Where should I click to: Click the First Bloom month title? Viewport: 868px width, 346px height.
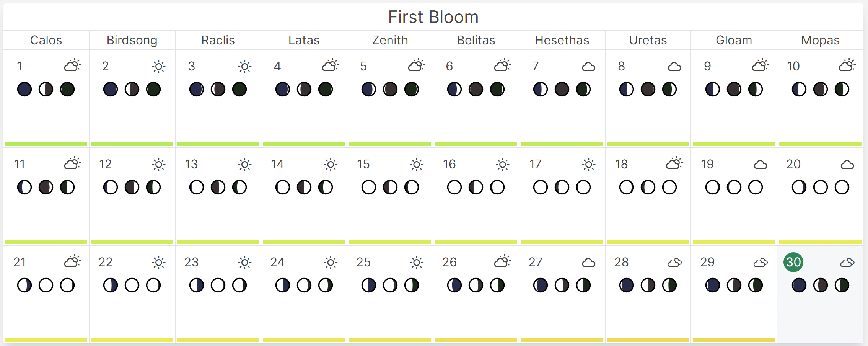(x=433, y=17)
